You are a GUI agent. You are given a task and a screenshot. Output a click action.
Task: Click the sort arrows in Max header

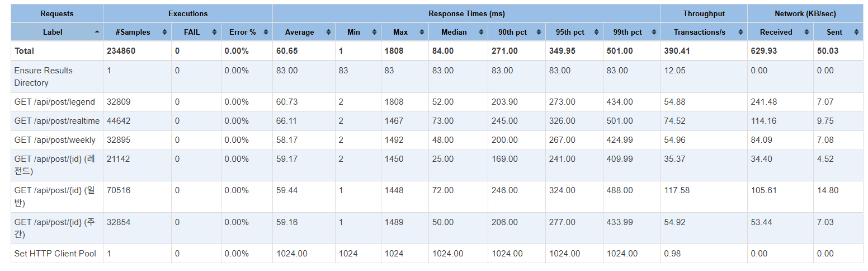click(x=422, y=32)
